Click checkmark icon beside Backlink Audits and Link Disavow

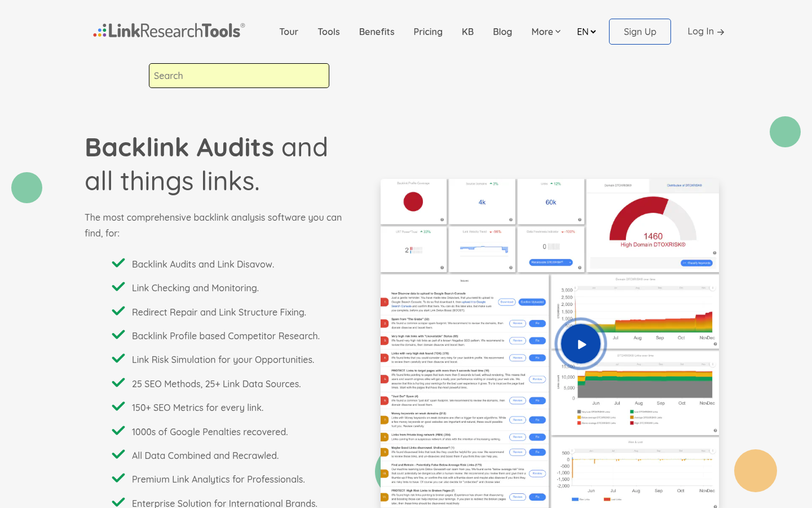click(x=118, y=263)
